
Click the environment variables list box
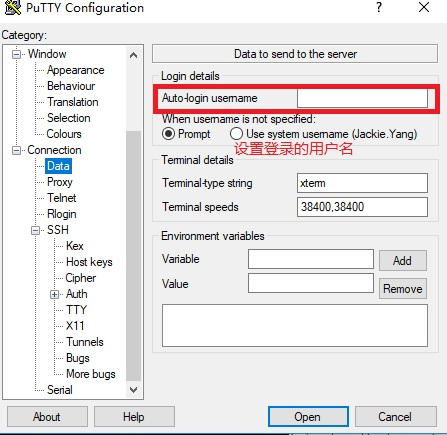(295, 325)
